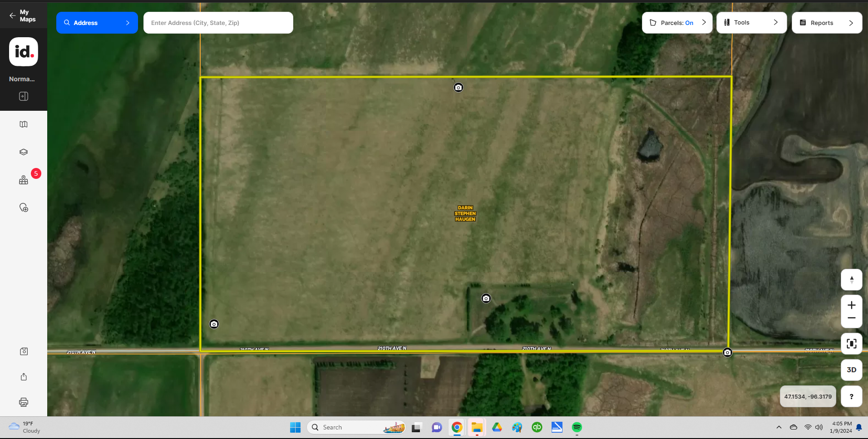
Task: Click the buildings icon with red badge
Action: pyautogui.click(x=24, y=180)
